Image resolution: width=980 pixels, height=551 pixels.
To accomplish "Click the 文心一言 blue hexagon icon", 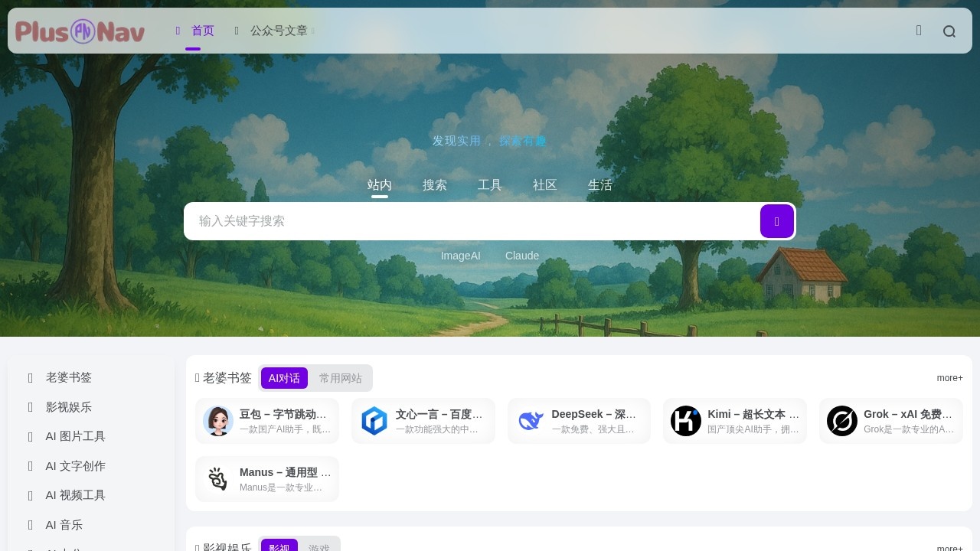I will (374, 421).
